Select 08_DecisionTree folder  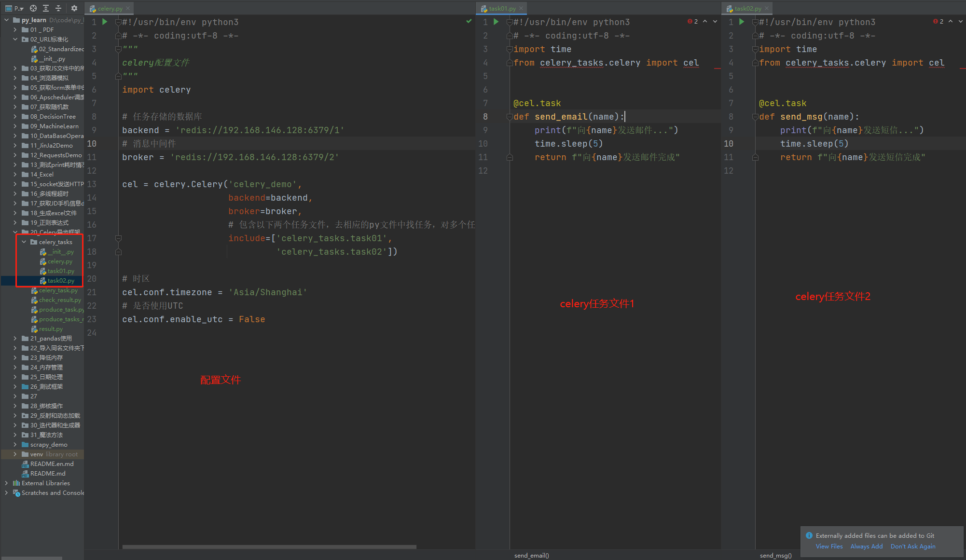click(x=53, y=116)
